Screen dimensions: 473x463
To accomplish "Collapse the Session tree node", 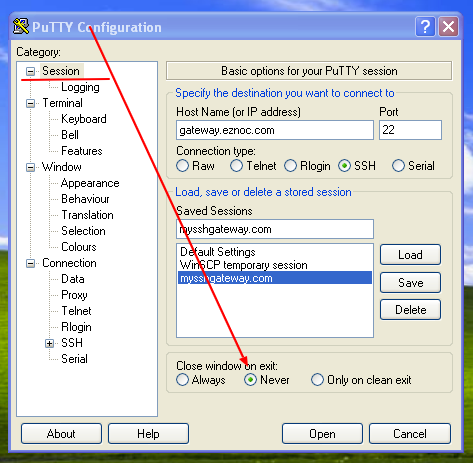I will coord(30,71).
